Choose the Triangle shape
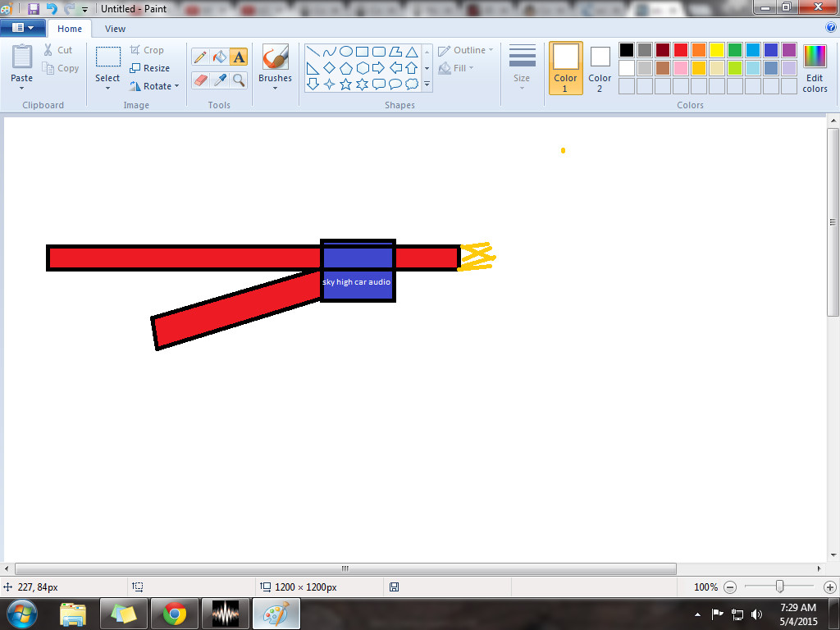 click(x=412, y=52)
